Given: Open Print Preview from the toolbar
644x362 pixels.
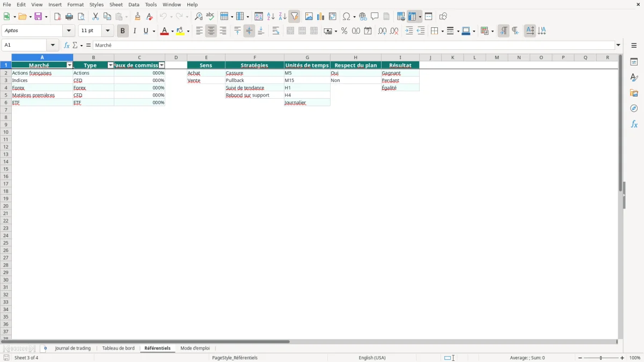Looking at the screenshot, I should [81, 17].
